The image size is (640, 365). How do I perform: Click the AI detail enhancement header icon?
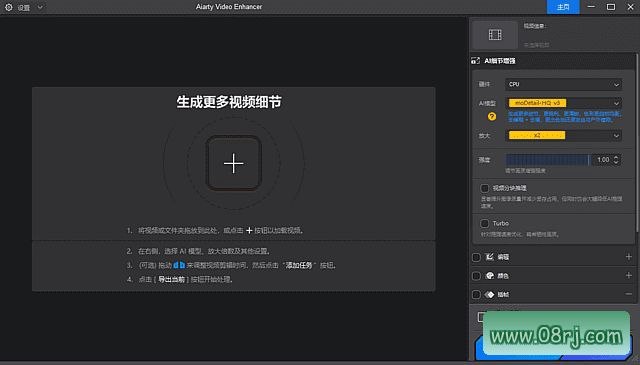476,61
